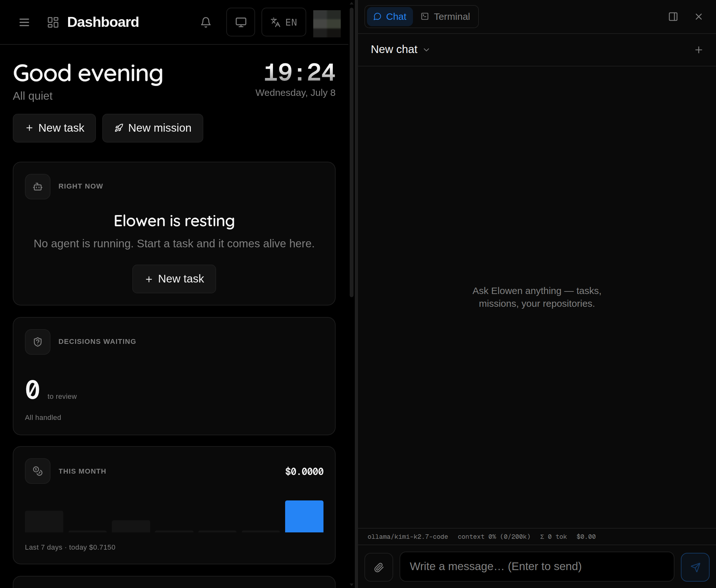The width and height of the screenshot is (716, 588).
Task: Click the Dashboard grid icon
Action: point(53,22)
